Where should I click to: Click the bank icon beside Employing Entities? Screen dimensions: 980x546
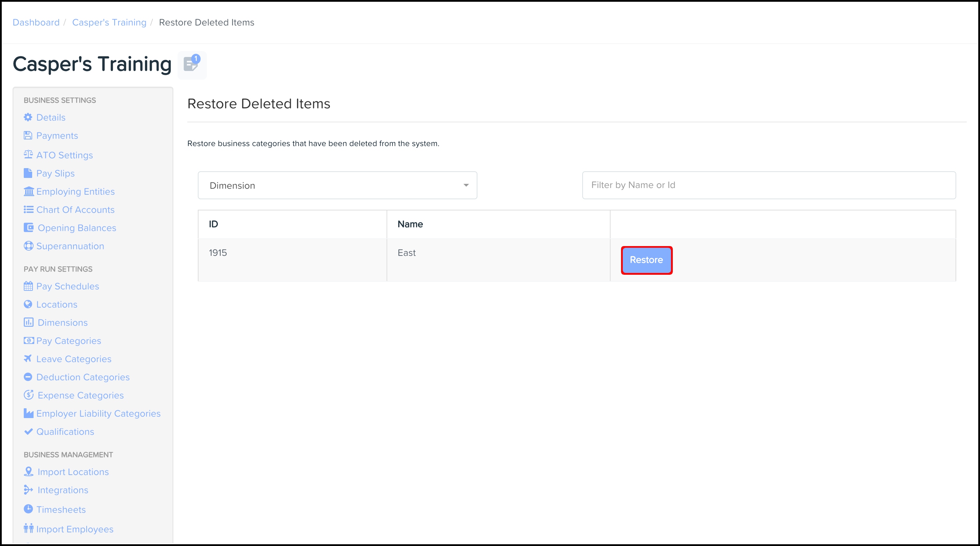click(29, 192)
